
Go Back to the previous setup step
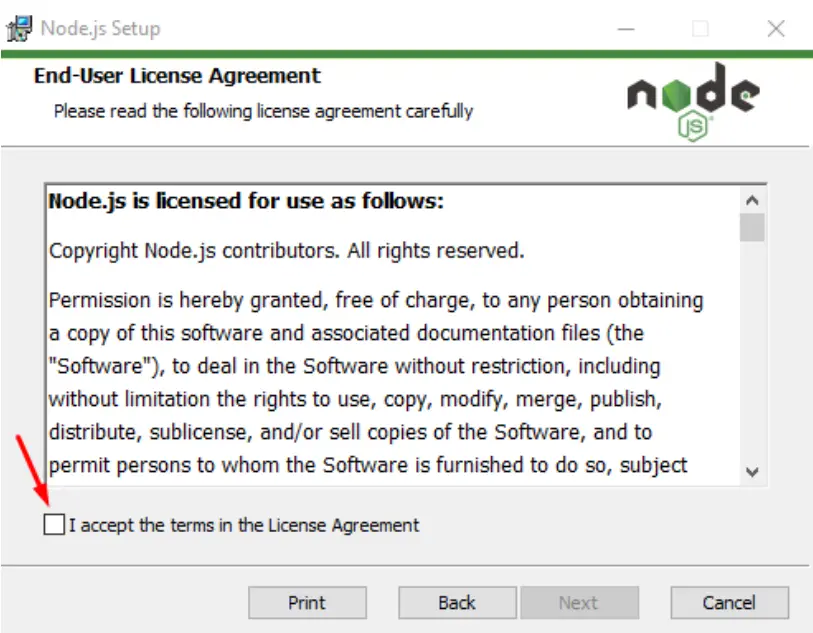pyautogui.click(x=457, y=602)
